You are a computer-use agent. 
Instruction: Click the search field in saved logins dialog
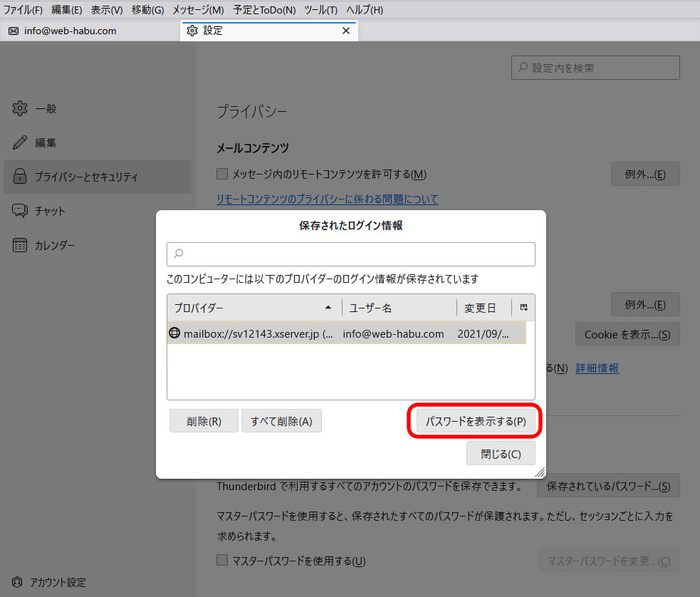click(350, 254)
